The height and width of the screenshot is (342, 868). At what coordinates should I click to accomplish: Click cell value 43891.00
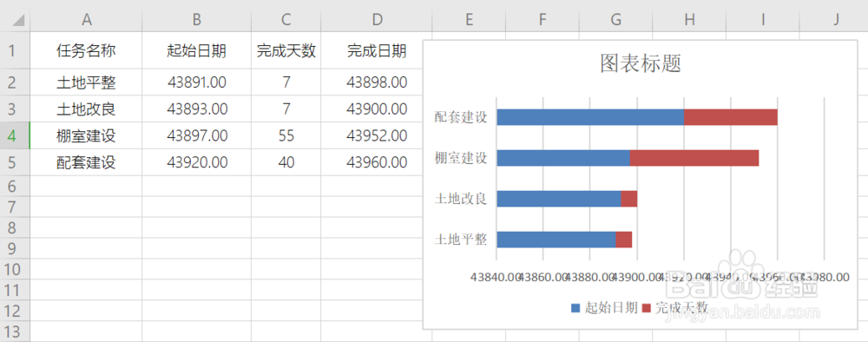(196, 82)
